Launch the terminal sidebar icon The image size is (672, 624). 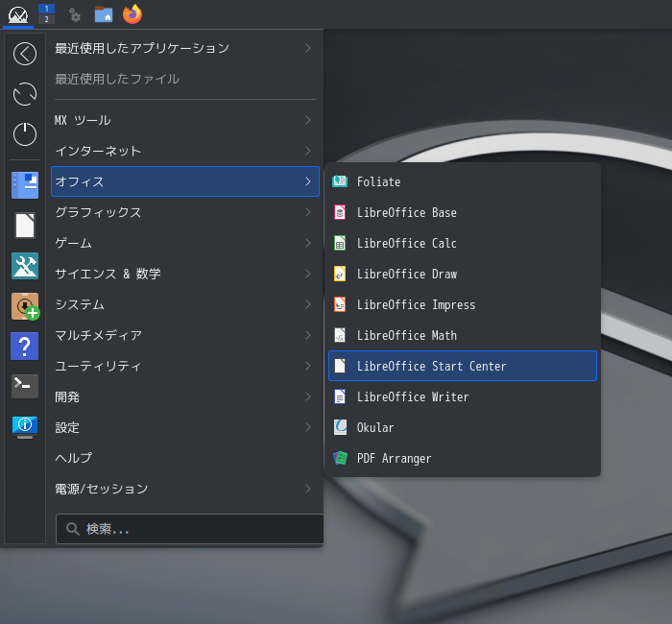click(x=25, y=386)
